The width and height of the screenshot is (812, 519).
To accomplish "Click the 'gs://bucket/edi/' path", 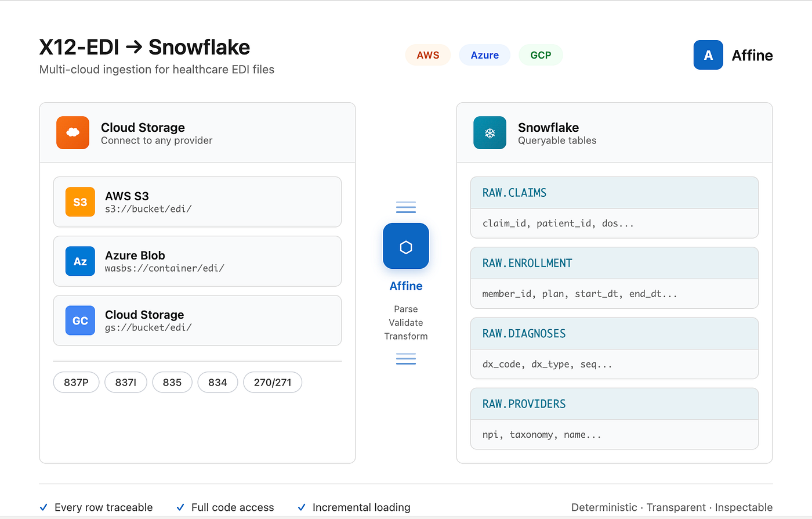I will pos(148,327).
